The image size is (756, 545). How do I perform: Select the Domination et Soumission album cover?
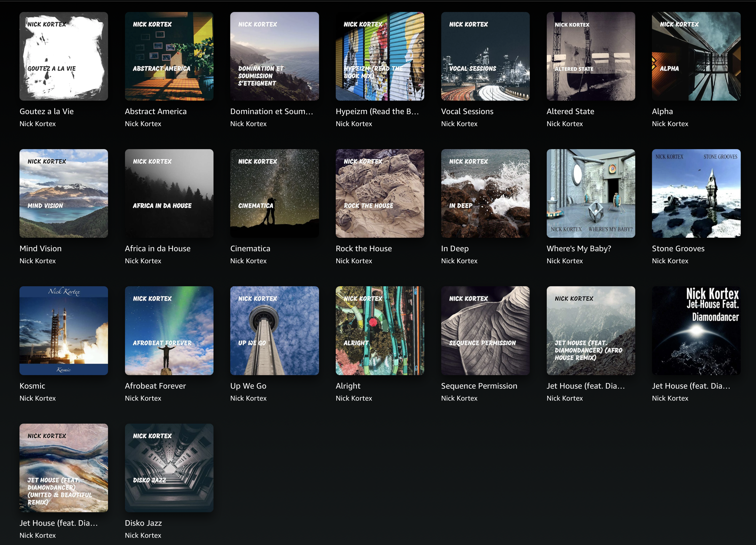274,56
